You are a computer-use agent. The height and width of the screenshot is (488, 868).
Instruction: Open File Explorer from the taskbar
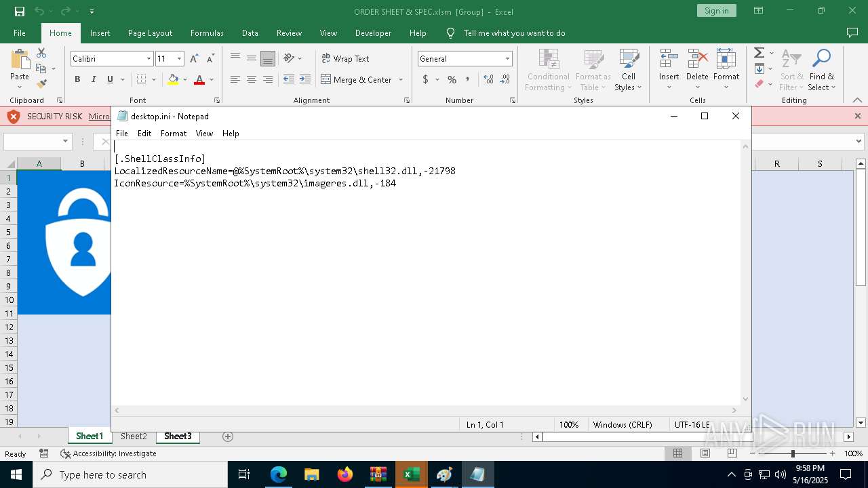coord(311,474)
